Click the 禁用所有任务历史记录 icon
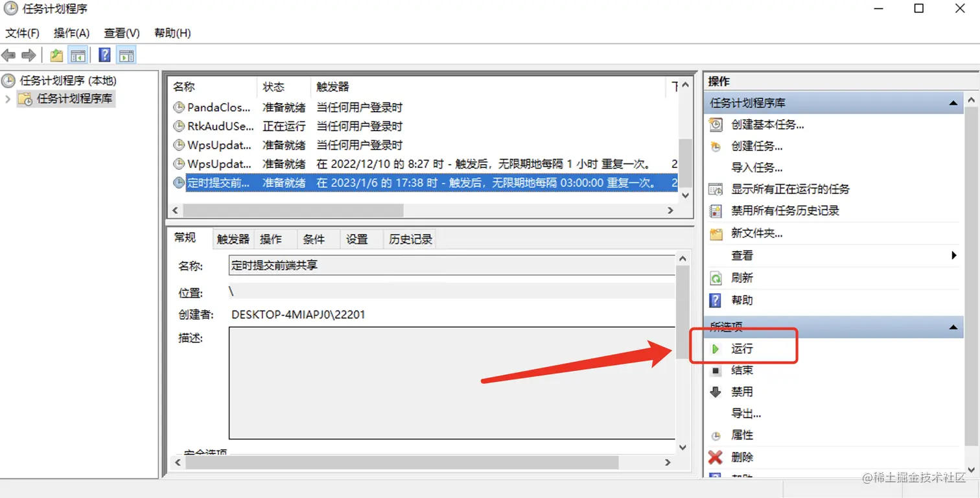The image size is (980, 498). point(716,211)
